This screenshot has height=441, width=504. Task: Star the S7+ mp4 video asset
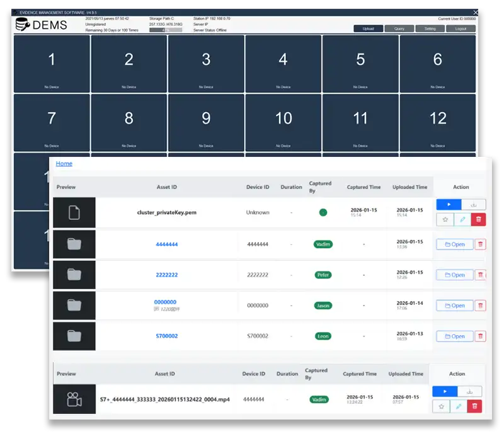[442, 406]
